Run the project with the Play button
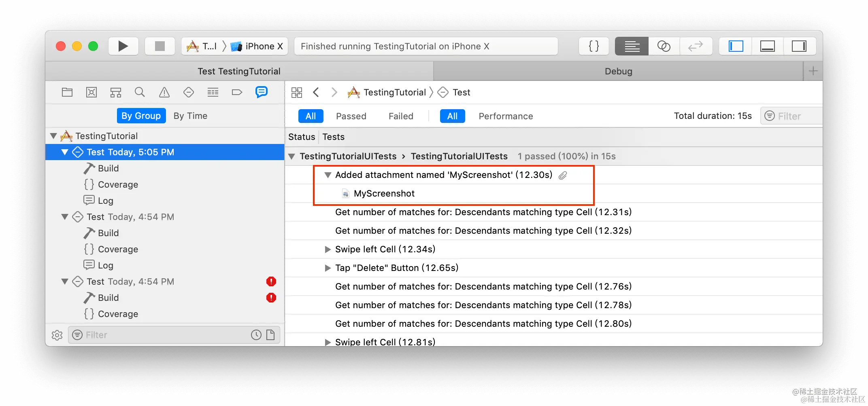Screen dimensions: 868x406 point(123,46)
